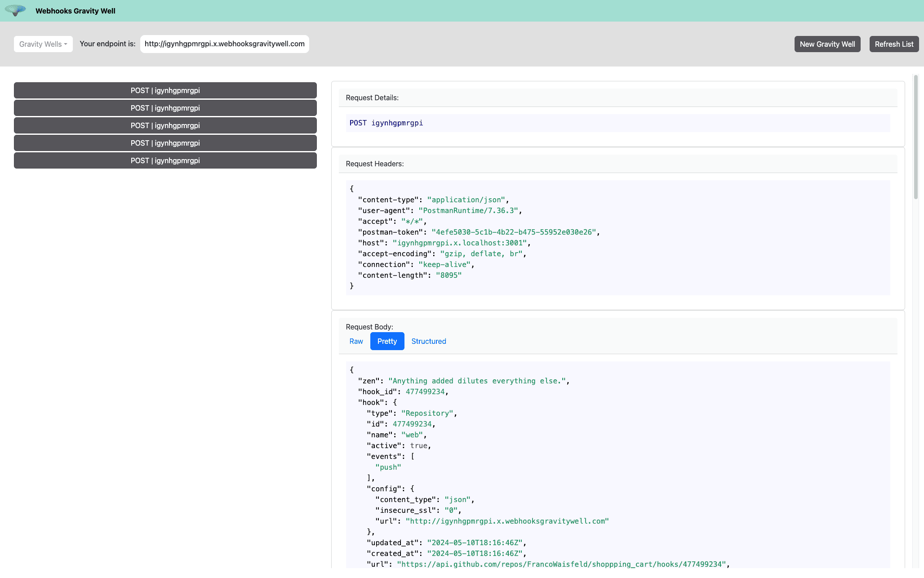924x578 pixels.
Task: Click the third POST igynhgpmrgpi request
Action: tap(165, 125)
